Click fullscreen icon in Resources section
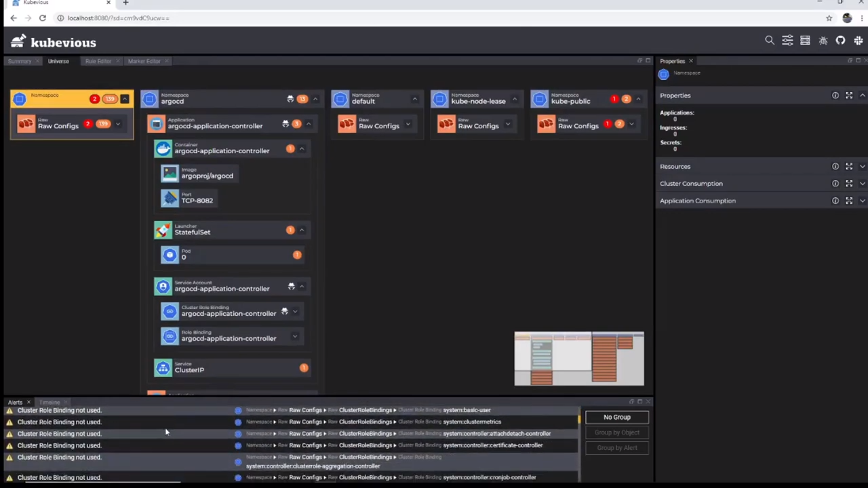Screen dimensions: 868x488 [x=849, y=167]
